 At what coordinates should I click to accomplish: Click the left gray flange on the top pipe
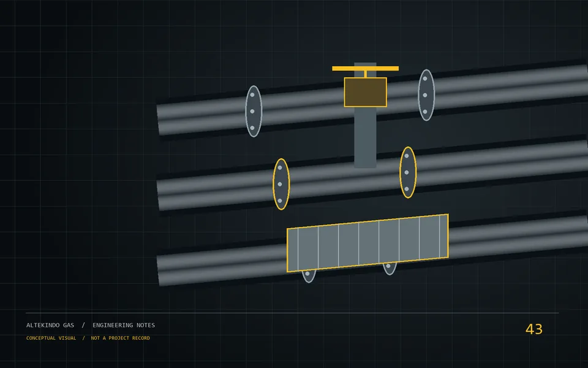tap(254, 111)
